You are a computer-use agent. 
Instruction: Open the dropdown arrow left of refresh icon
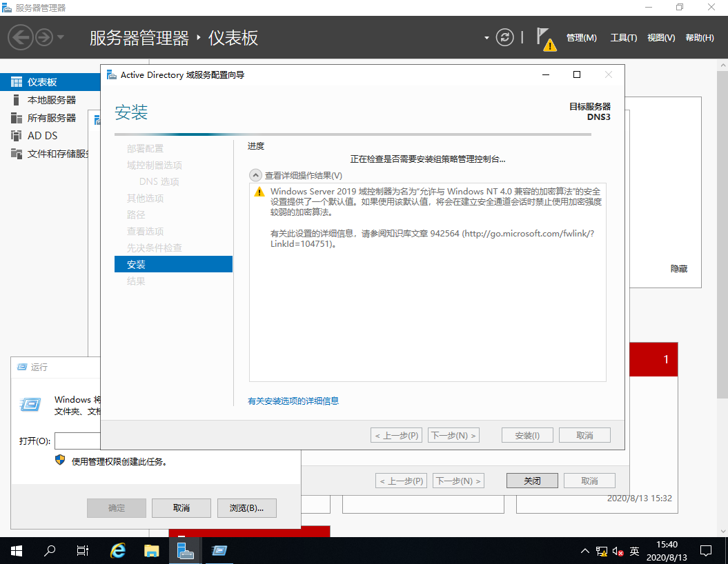point(486,37)
